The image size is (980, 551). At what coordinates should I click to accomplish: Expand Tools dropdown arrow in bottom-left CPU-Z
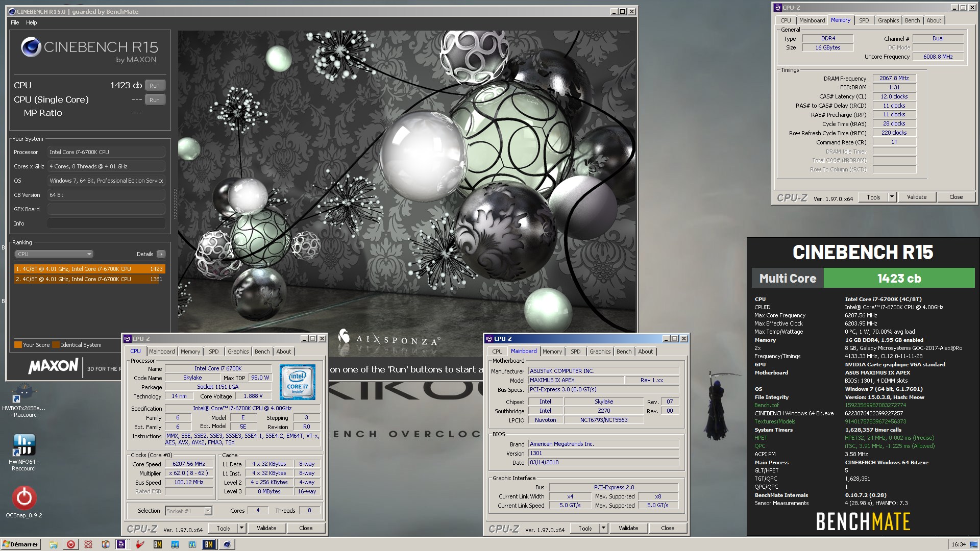pos(241,528)
